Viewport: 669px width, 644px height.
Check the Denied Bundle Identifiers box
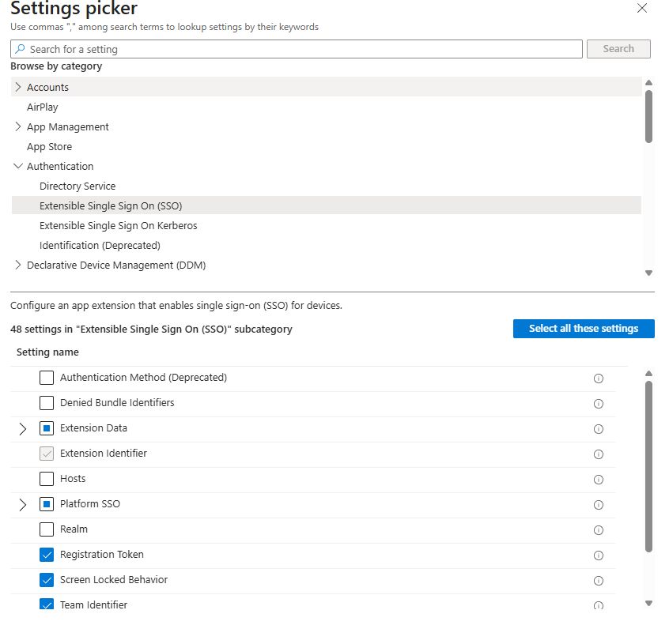(x=47, y=403)
